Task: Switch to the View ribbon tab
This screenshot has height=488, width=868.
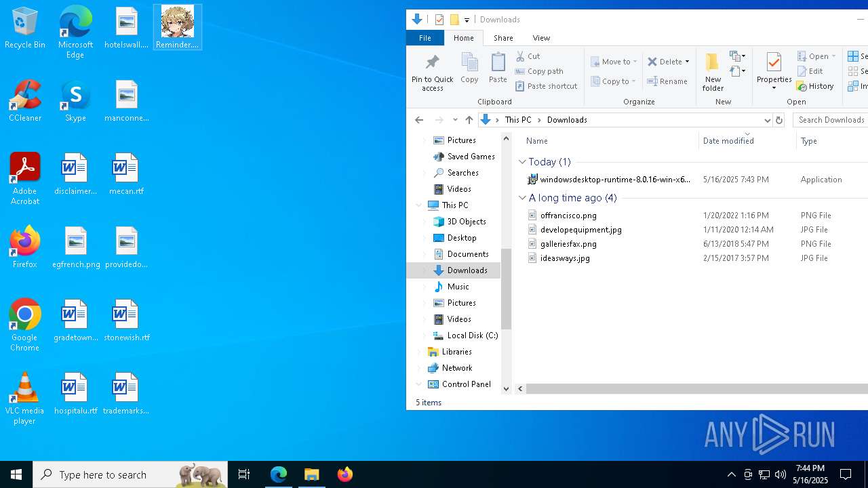Action: [541, 38]
